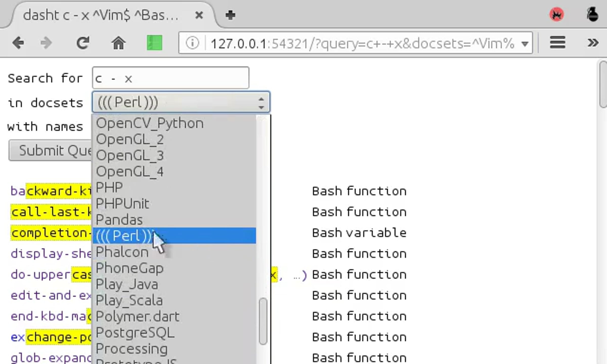The image size is (607, 364).
Task: Choose OpenGL_3 from the docsets list
Action: coord(175,155)
